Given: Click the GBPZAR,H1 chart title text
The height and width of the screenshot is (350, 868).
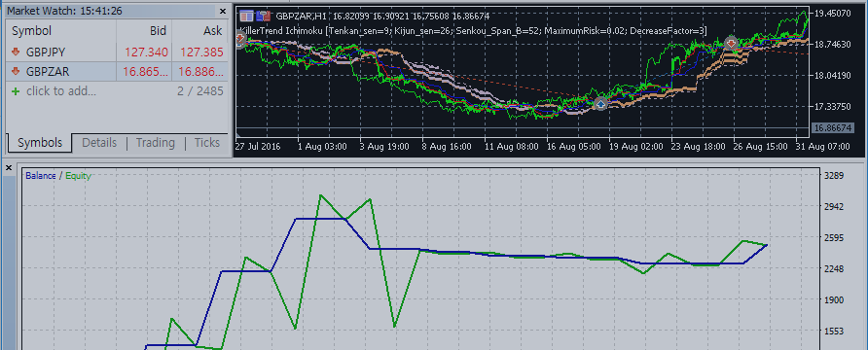Looking at the screenshot, I should point(301,16).
